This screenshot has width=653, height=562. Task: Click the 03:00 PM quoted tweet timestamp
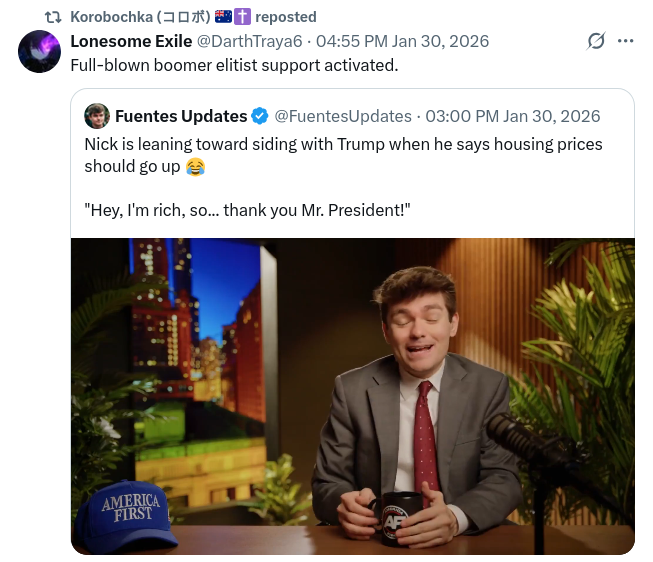pyautogui.click(x=514, y=115)
